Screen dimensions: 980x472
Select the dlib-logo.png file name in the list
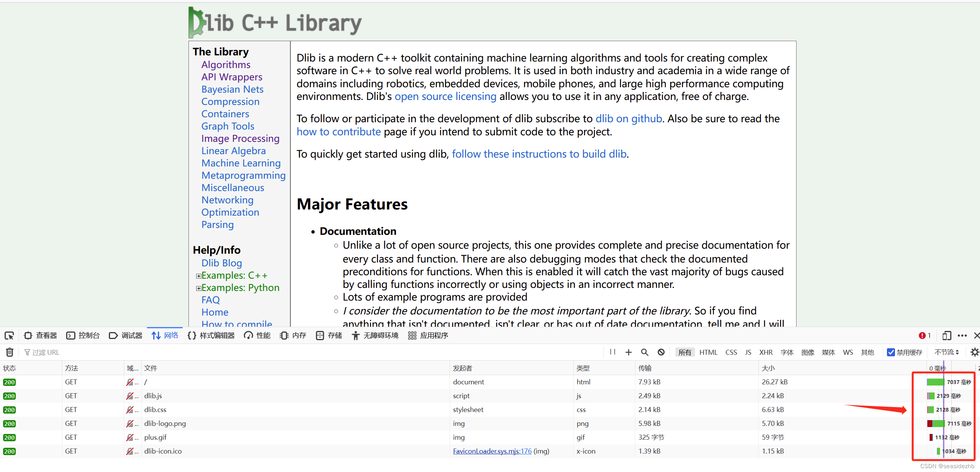click(x=165, y=424)
